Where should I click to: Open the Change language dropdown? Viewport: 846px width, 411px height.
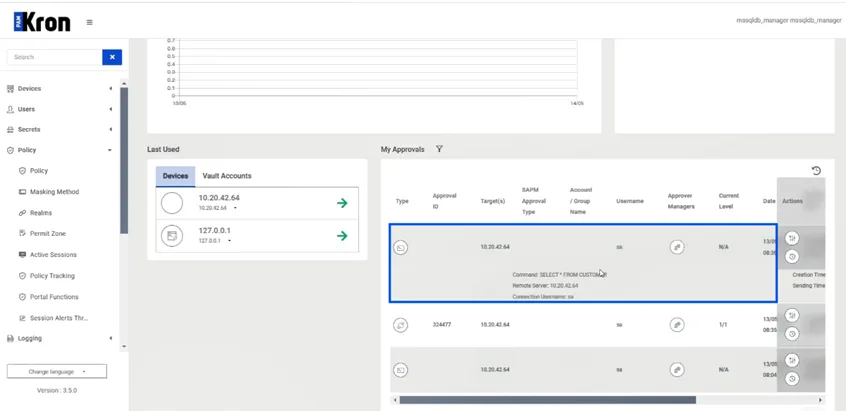57,372
